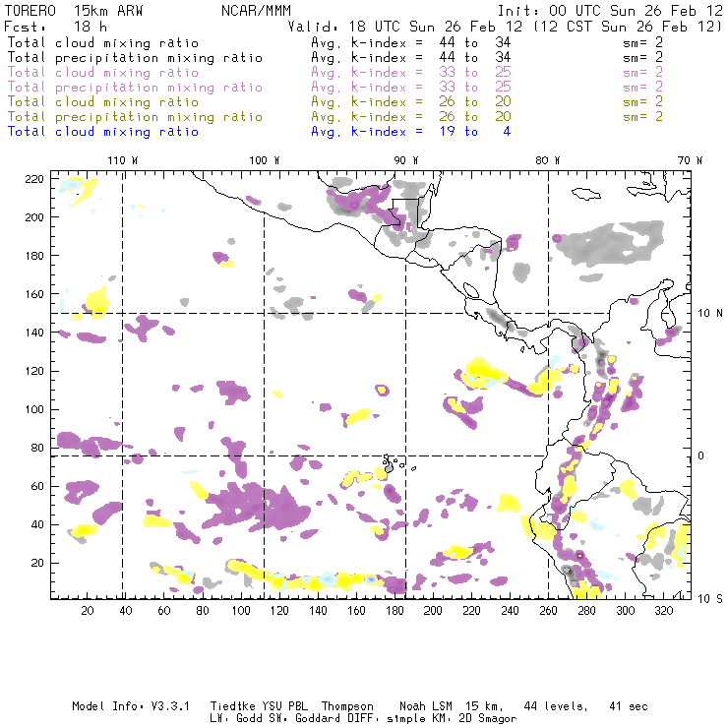
Task: Click "sm= 2" on the purple cloud row
Action: (642, 73)
